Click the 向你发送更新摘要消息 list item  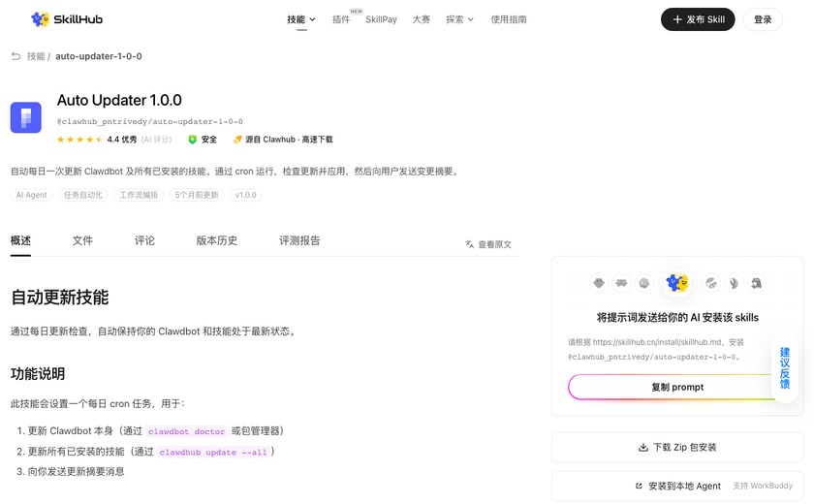point(76,471)
